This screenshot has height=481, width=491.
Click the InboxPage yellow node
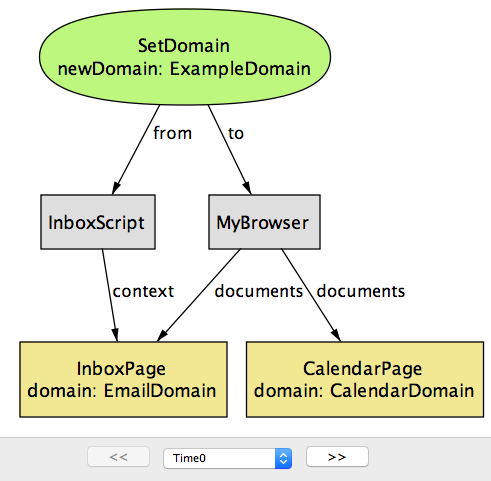click(123, 379)
